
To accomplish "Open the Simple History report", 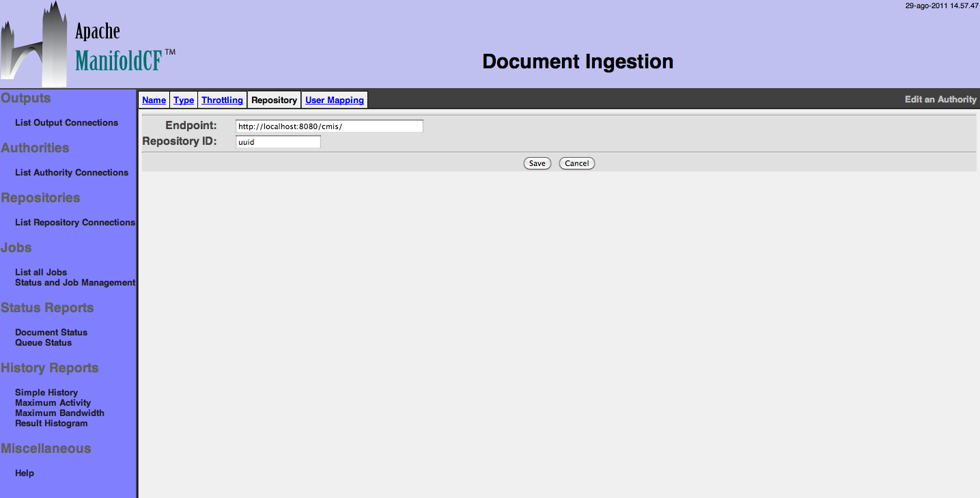I will [x=46, y=393].
